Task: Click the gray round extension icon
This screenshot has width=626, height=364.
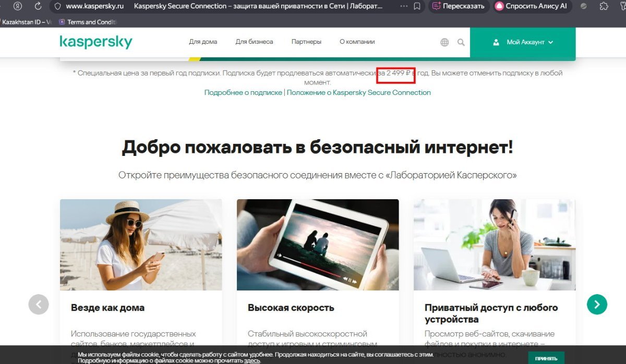Action: 584,6
